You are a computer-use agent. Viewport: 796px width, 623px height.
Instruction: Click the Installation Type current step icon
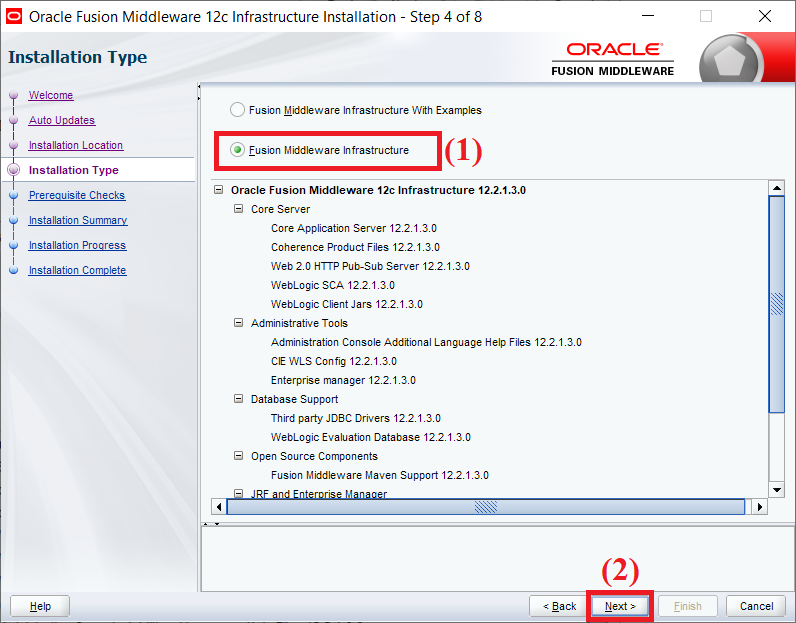click(x=14, y=170)
